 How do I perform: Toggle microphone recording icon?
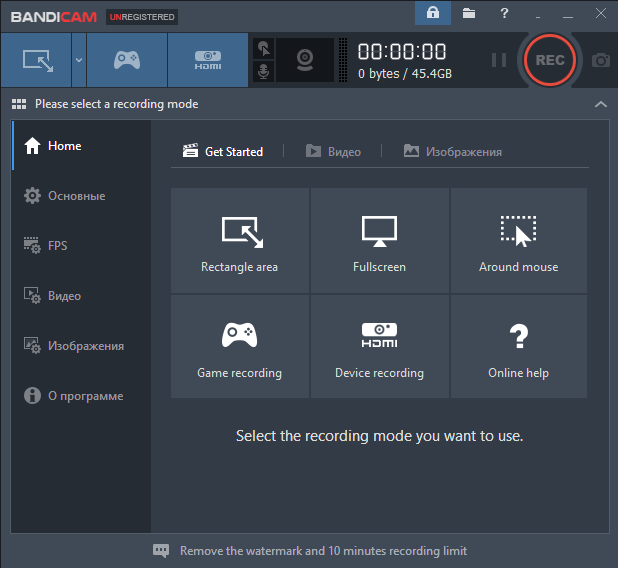264,71
